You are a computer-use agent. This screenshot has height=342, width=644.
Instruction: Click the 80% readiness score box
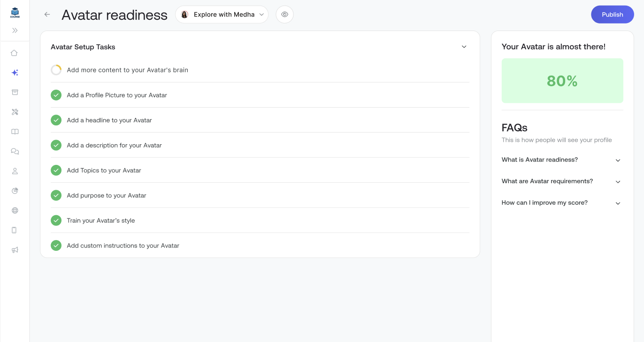point(562,81)
